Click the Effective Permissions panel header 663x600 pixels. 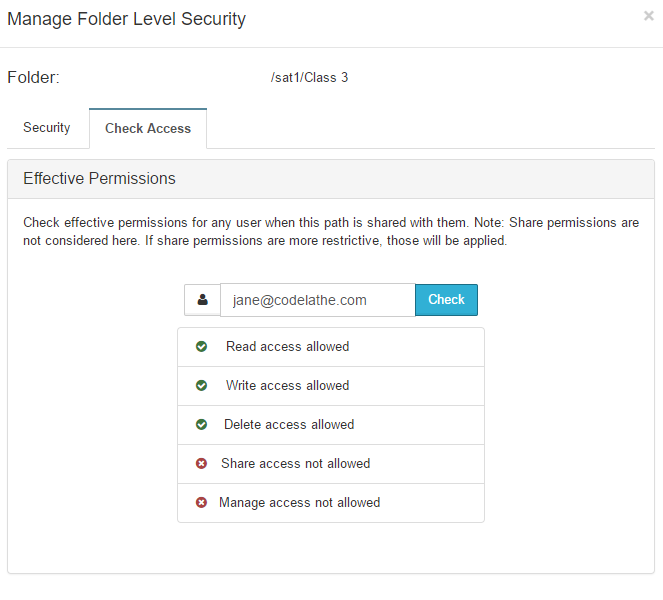331,179
